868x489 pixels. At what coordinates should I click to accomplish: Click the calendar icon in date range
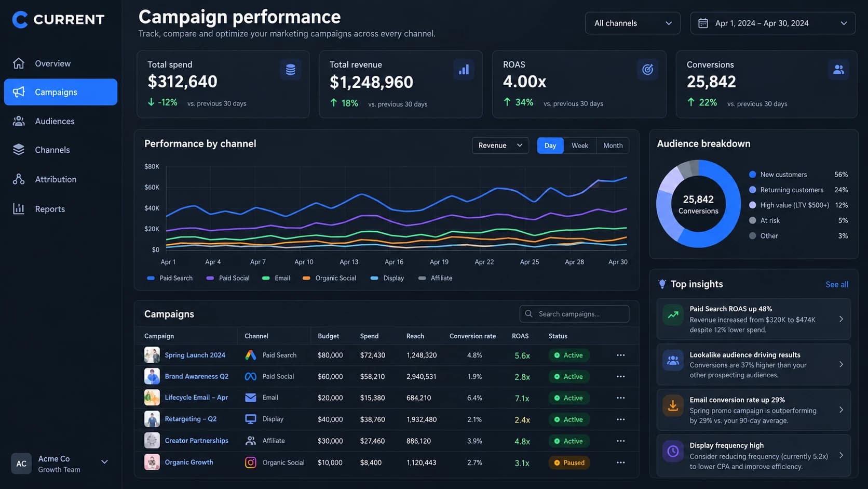point(703,23)
